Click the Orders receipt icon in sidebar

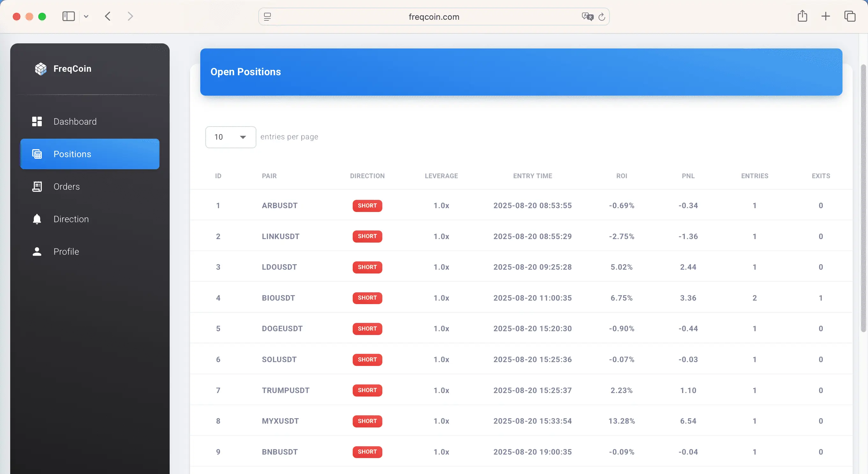(x=37, y=186)
